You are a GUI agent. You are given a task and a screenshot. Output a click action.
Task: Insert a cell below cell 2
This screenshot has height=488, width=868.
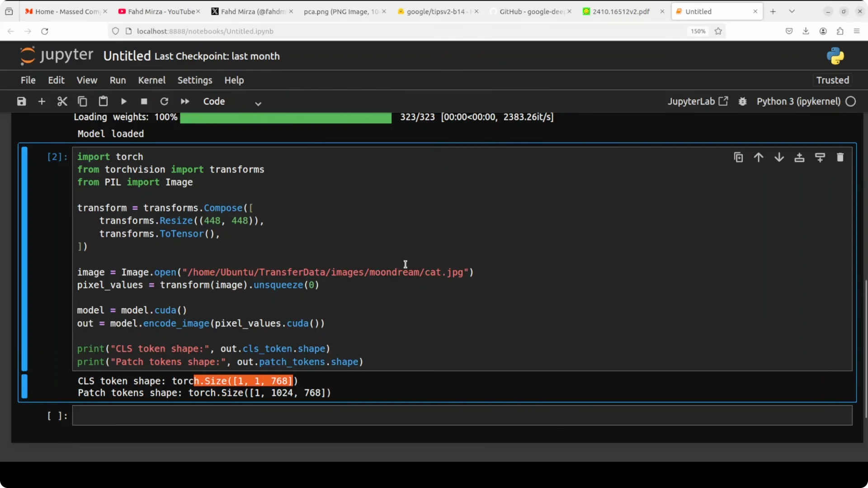point(820,157)
